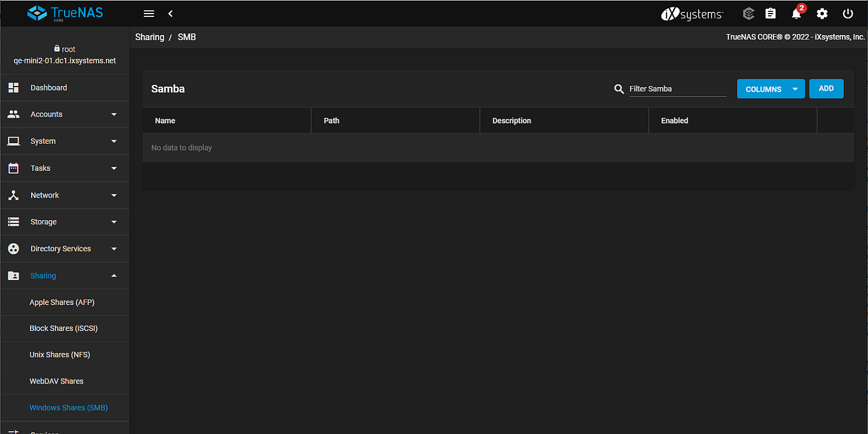Click the Filter Samba search field
This screenshot has height=434, width=868.
(677, 89)
